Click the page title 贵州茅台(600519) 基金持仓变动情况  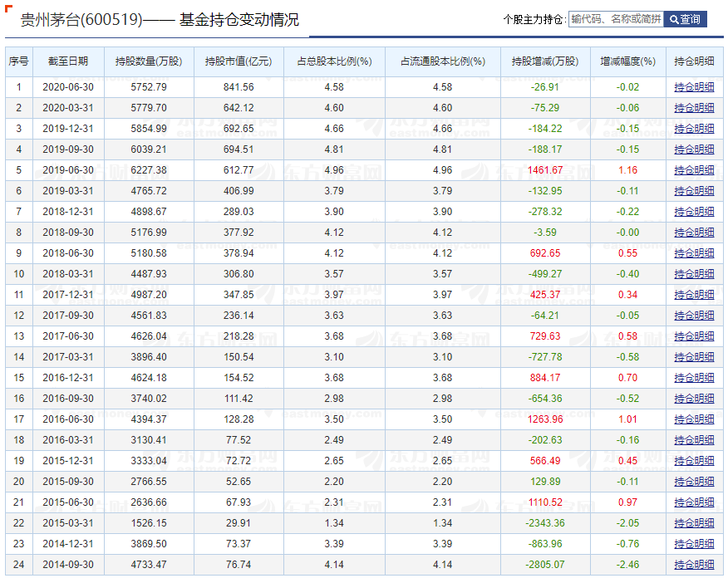160,19
